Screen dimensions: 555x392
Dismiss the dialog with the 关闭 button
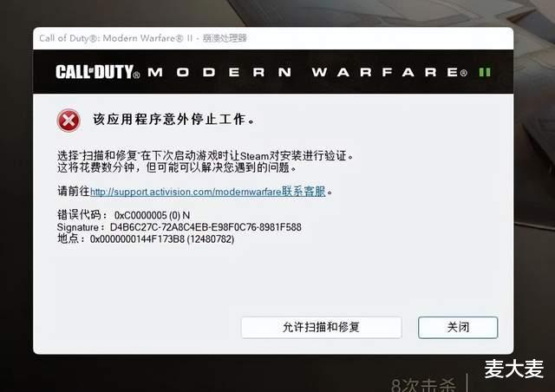(458, 327)
